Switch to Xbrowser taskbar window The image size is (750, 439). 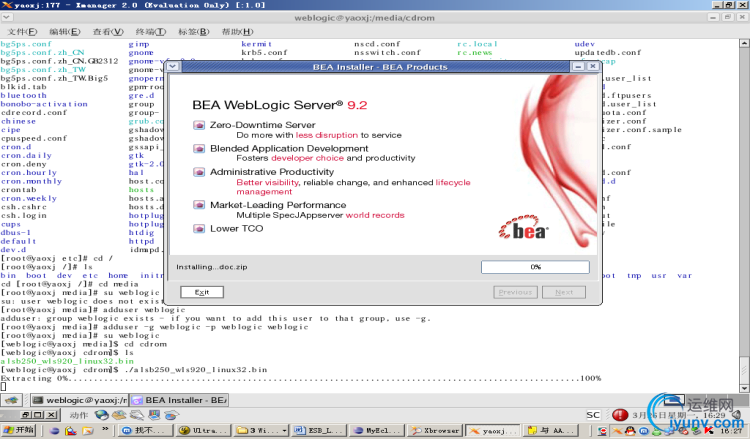pyautogui.click(x=436, y=431)
